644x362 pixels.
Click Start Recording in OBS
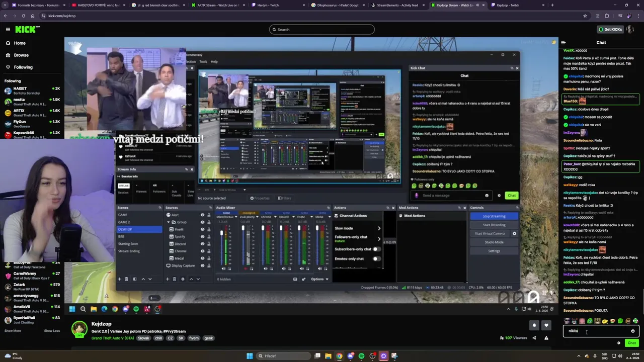(494, 225)
